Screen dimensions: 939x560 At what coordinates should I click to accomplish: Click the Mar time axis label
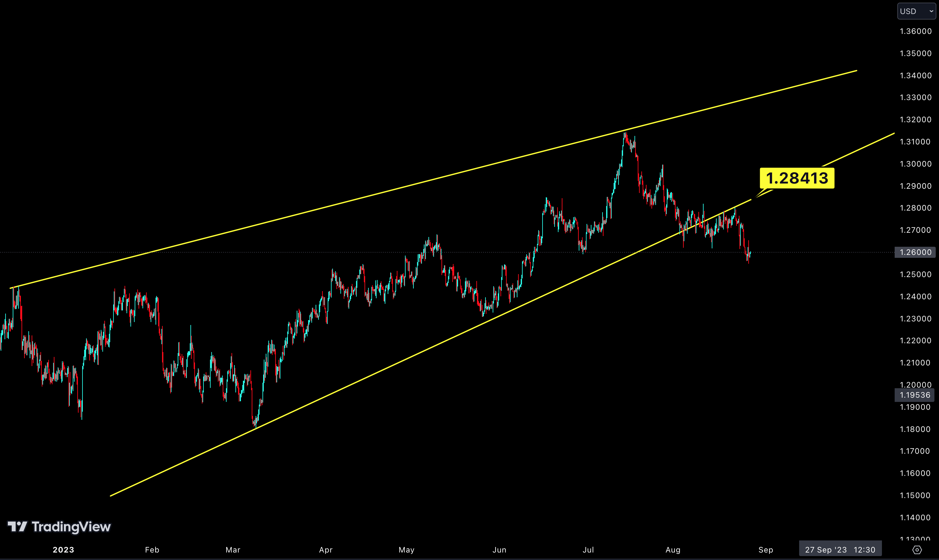233,550
